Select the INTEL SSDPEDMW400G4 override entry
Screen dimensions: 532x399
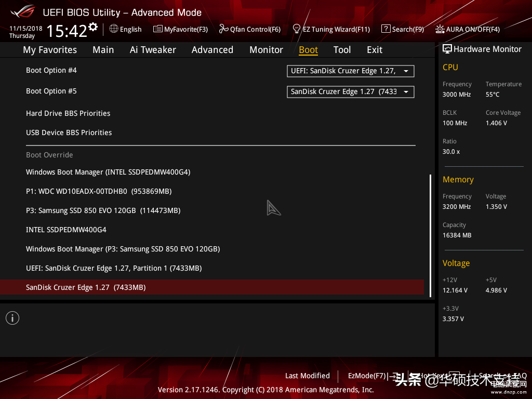coord(66,230)
